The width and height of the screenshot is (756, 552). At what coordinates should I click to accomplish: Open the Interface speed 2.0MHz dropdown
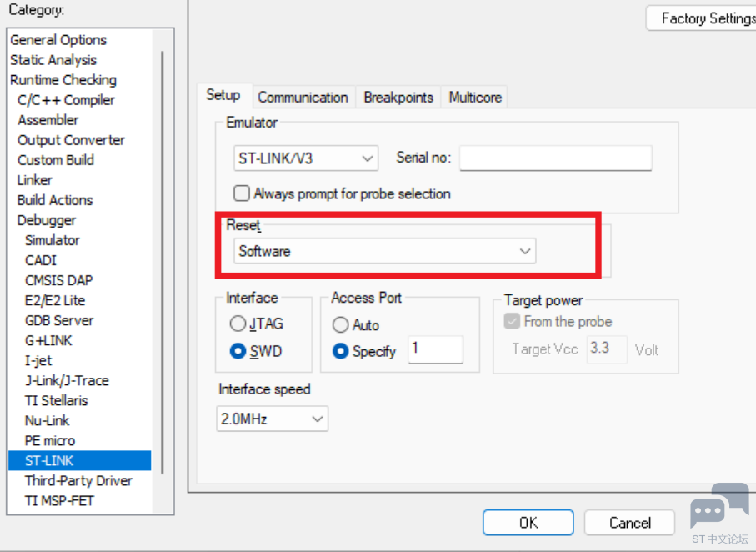(x=272, y=419)
